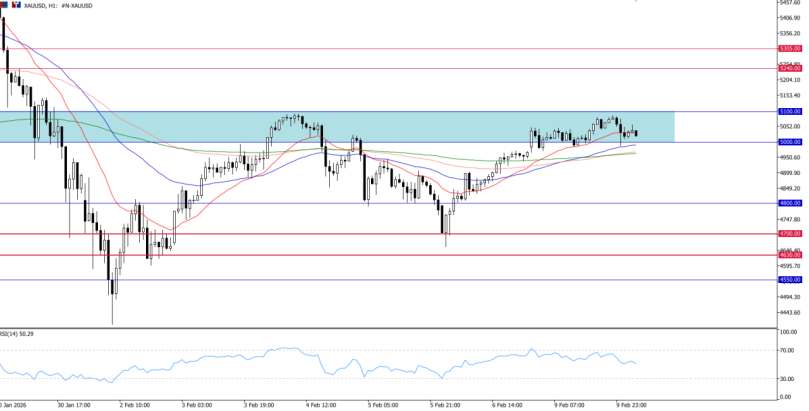
Task: Click the 2 Feb 10:00 time axis label
Action: click(x=135, y=405)
